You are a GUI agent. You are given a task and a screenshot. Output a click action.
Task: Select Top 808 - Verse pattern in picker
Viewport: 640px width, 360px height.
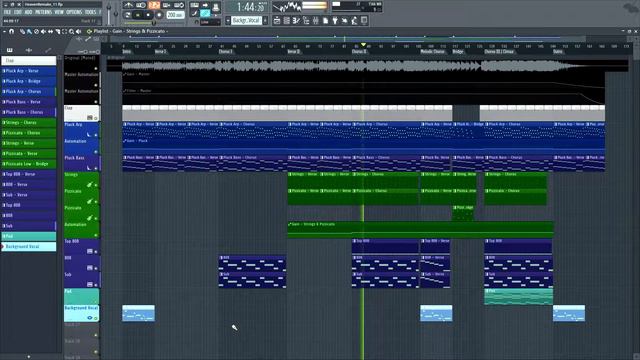(x=29, y=174)
